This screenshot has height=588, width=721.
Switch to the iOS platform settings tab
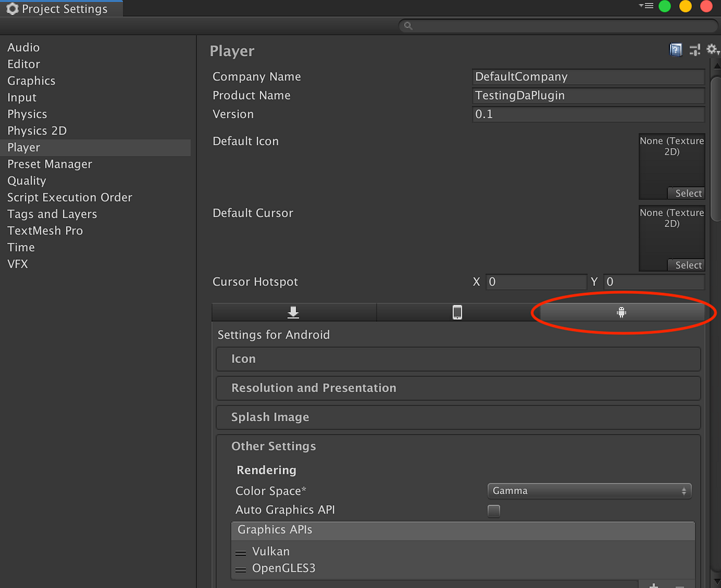457,312
